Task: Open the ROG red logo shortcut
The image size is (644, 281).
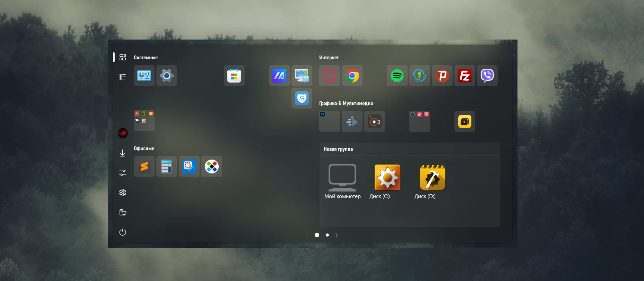Action: 123,133
